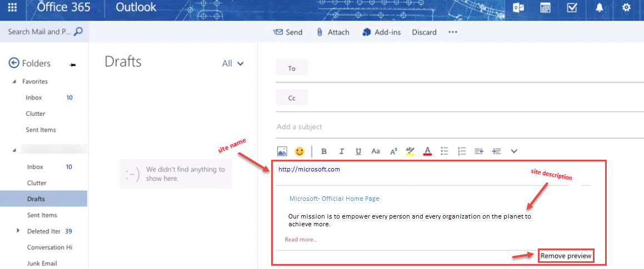Screen dimensions: 644x269
Task: Open the Calendar app icon
Action: [x=545, y=7]
